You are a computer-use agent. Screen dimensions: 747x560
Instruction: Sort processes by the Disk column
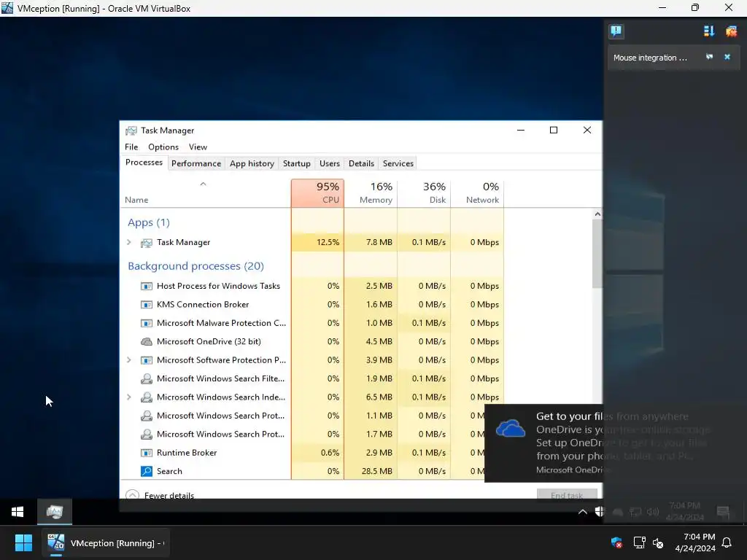(x=424, y=192)
